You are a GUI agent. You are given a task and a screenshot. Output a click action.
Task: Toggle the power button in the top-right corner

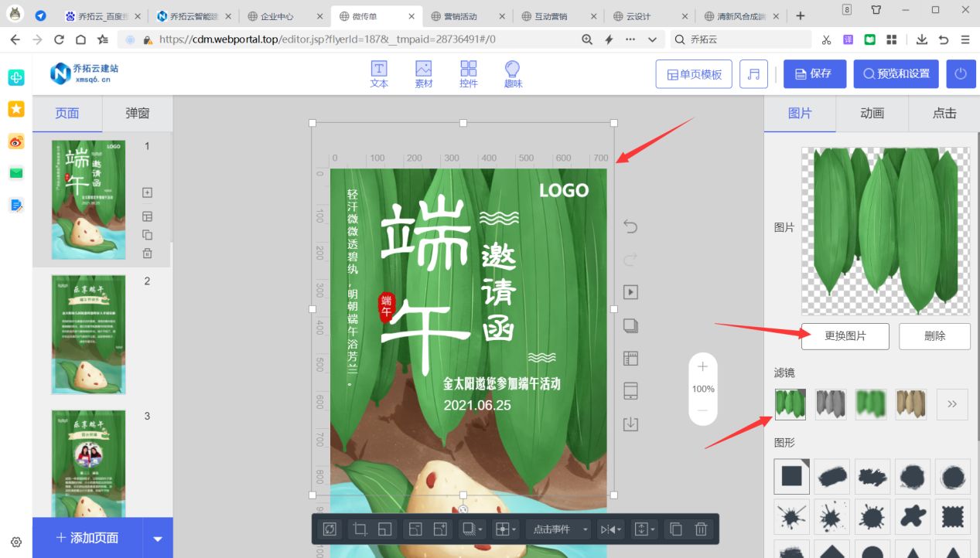[959, 73]
